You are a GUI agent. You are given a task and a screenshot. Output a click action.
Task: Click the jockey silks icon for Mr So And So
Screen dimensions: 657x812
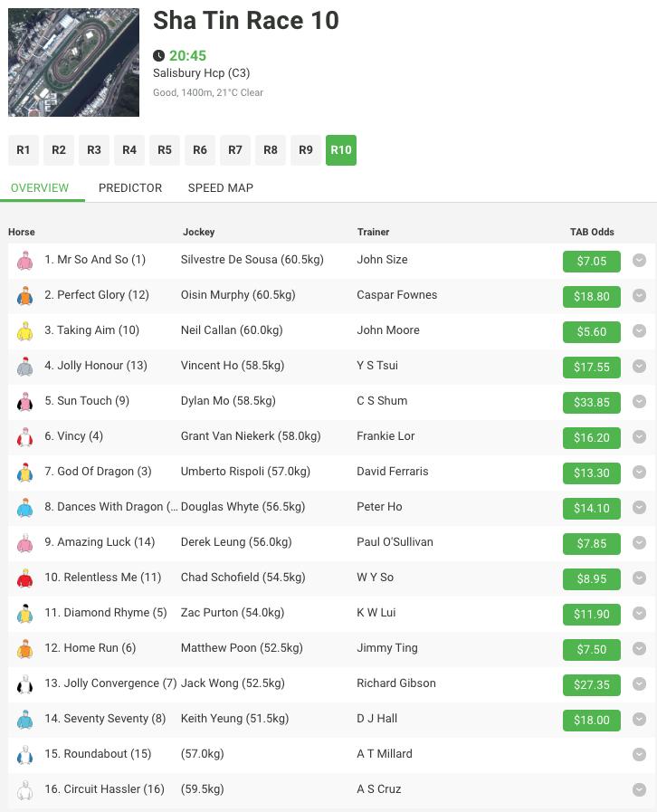(x=24, y=261)
